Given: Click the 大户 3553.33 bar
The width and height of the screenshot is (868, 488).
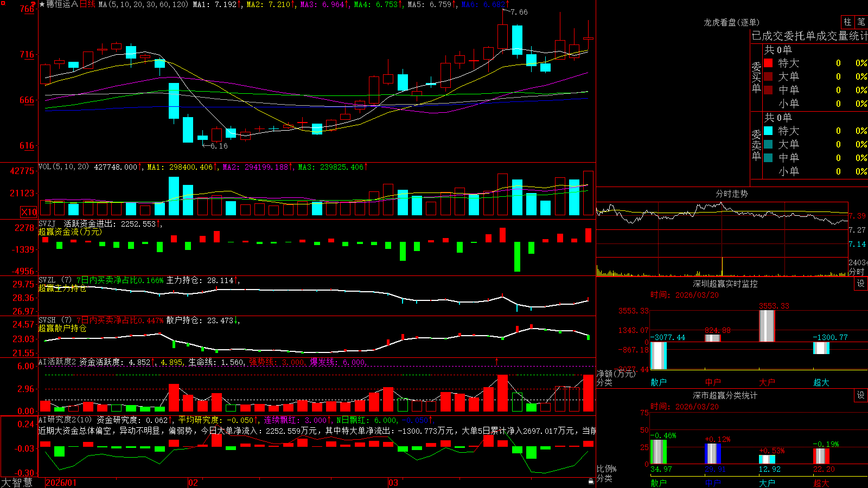Looking at the screenshot, I should click(x=767, y=326).
